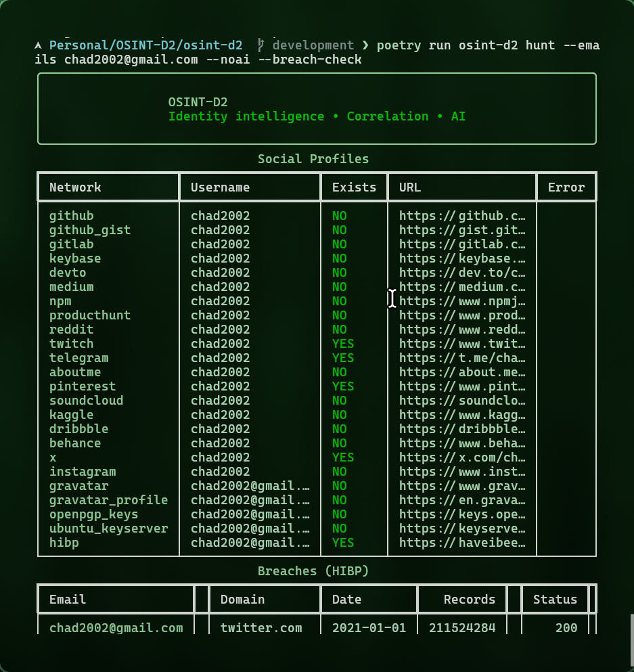The image size is (634, 672).
Task: Select the 'development' branch name
Action: tap(313, 45)
